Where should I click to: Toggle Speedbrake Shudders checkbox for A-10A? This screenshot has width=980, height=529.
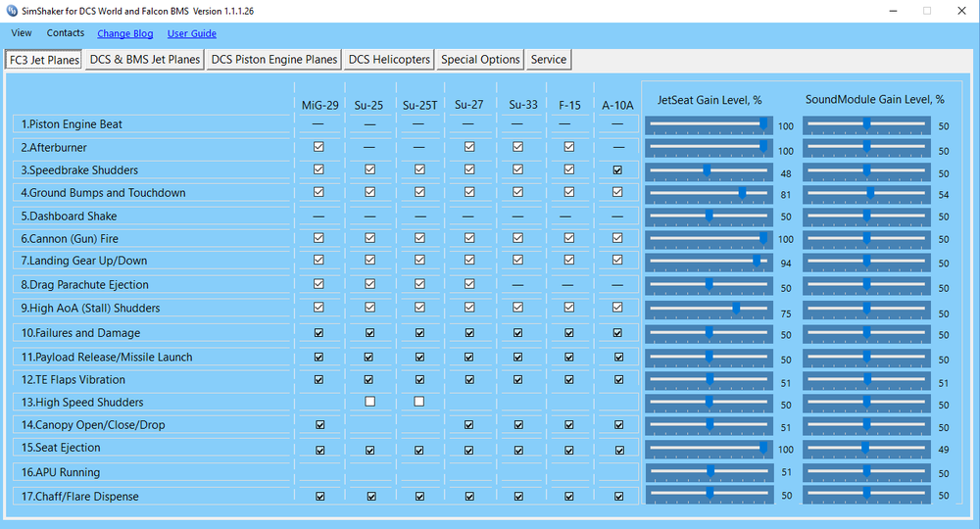tap(617, 169)
